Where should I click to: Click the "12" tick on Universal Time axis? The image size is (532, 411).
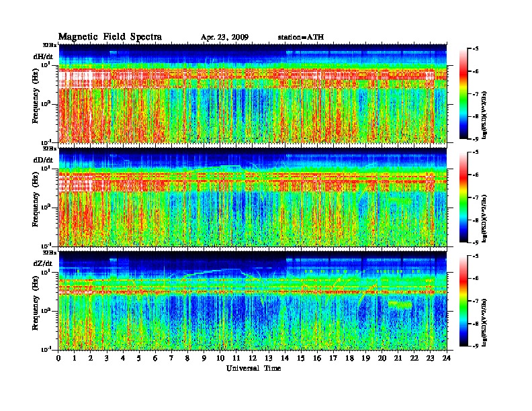click(253, 358)
